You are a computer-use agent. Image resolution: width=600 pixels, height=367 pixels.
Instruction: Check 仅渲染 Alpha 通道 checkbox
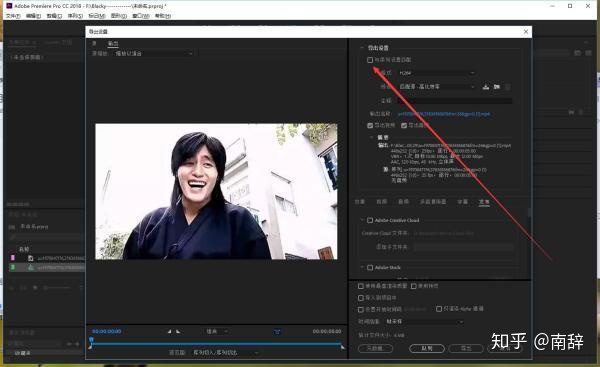439,308
